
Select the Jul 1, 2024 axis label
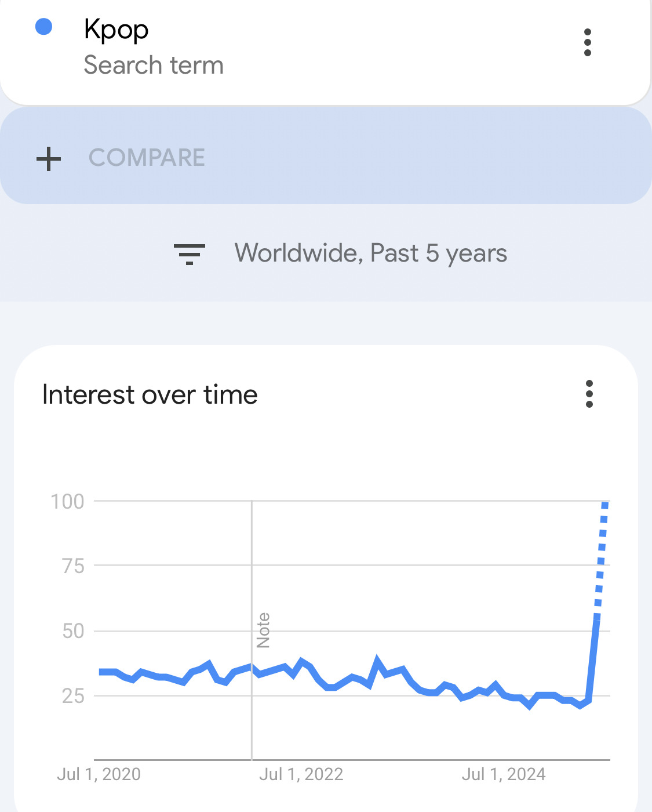(504, 774)
